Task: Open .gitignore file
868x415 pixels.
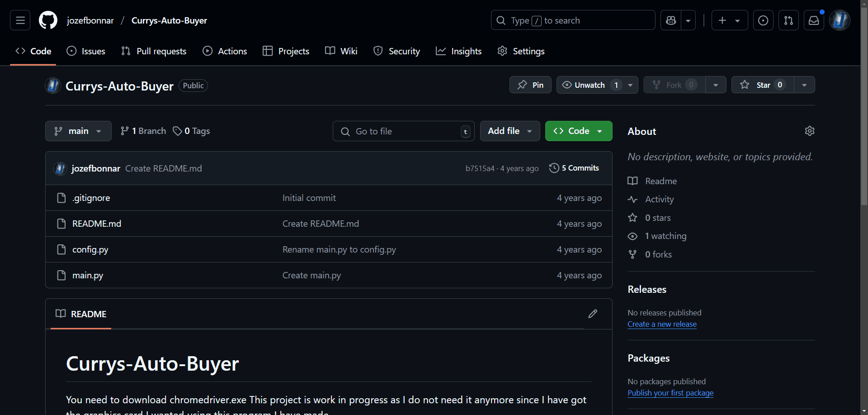Action: pos(91,198)
